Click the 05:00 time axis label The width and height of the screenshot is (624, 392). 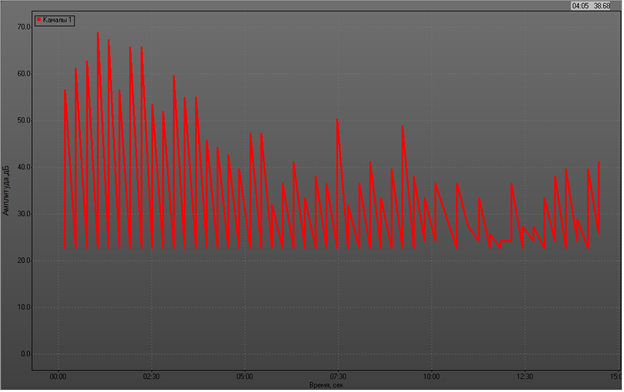pos(244,376)
